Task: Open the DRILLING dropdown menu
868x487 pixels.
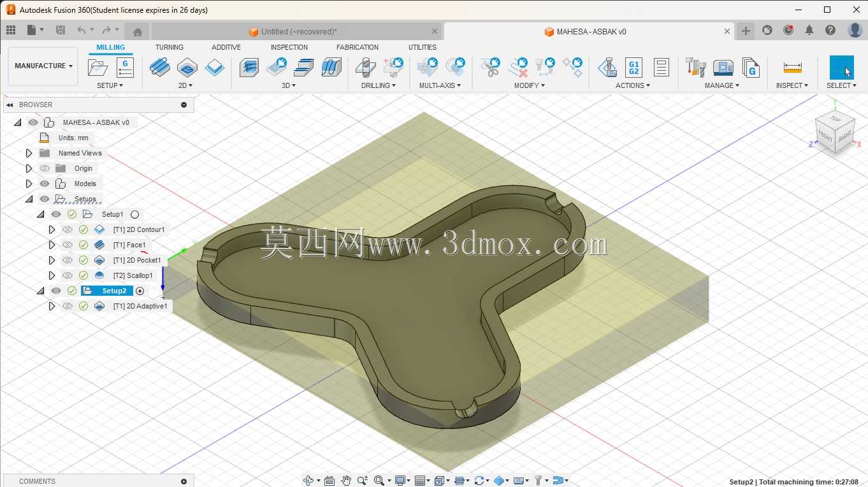Action: [379, 85]
